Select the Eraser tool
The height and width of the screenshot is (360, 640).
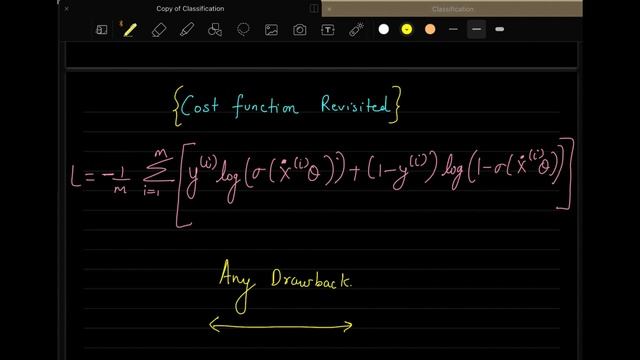pyautogui.click(x=159, y=30)
